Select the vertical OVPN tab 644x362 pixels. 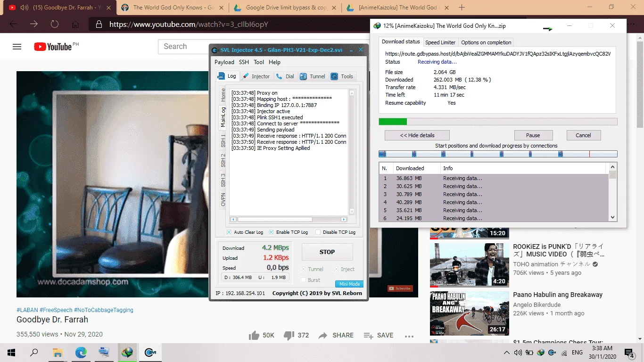[x=223, y=199]
